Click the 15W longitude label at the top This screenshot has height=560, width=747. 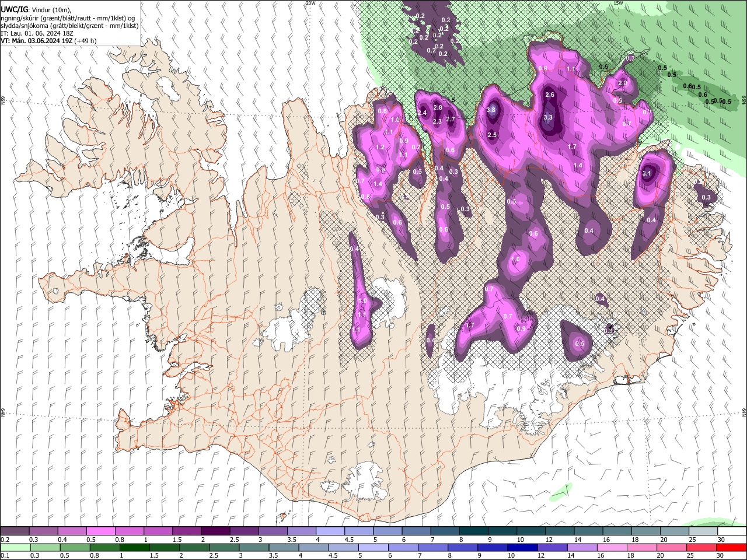(x=618, y=3)
